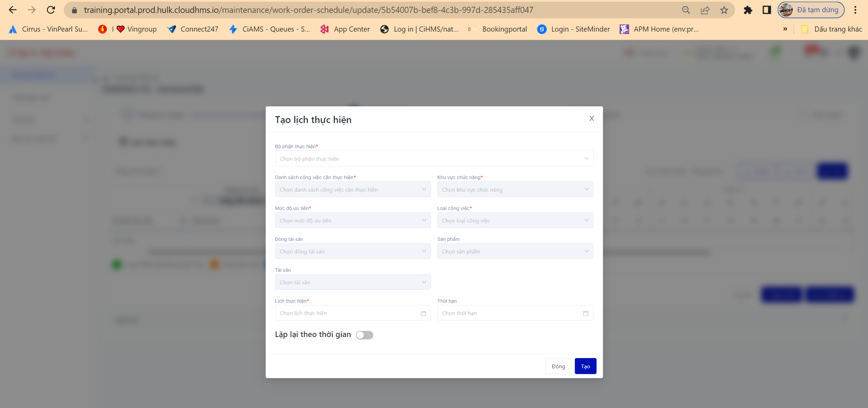Open the Connect247 bookmark

pyautogui.click(x=193, y=29)
